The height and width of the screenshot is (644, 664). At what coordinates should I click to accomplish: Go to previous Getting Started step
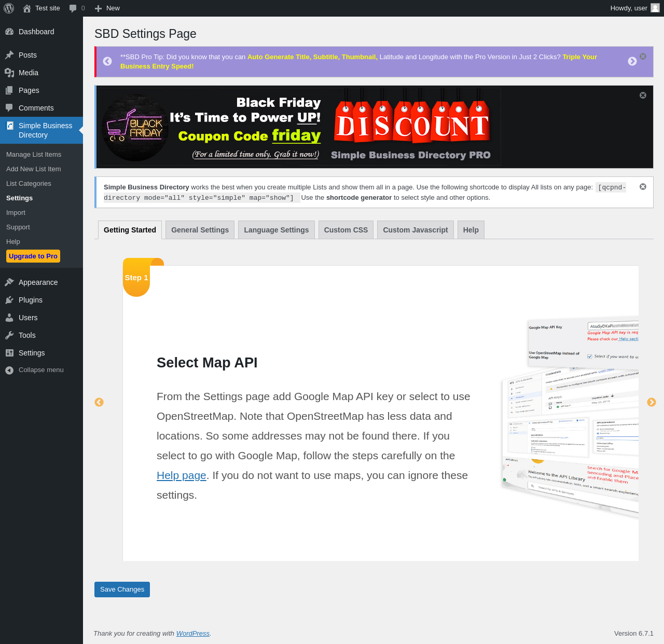pyautogui.click(x=99, y=402)
